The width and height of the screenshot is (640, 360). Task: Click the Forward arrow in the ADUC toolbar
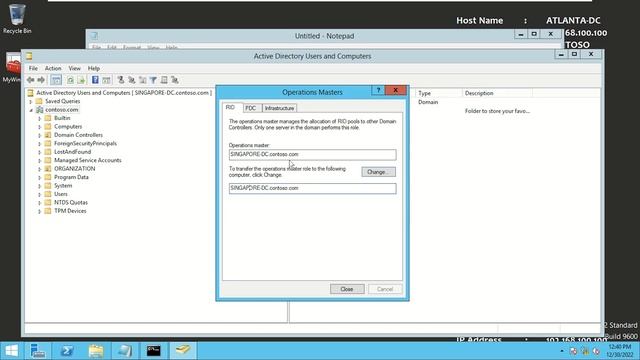pyautogui.click(x=41, y=80)
